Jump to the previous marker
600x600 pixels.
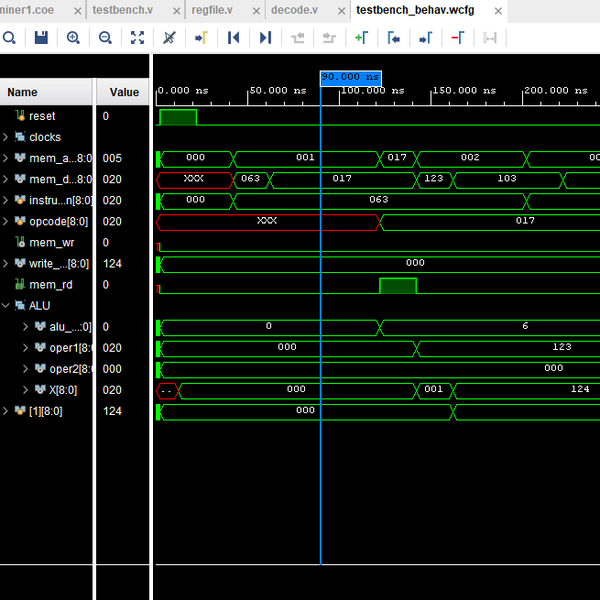[x=394, y=38]
